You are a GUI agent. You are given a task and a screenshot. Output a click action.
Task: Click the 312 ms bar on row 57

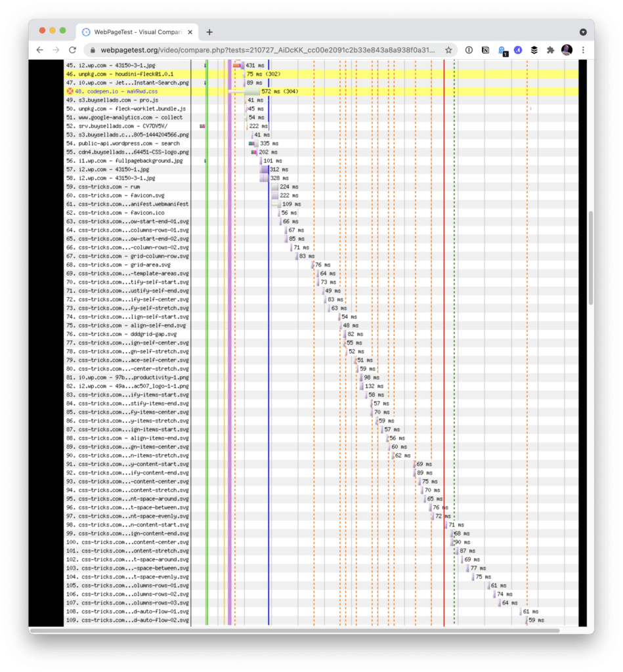pos(265,169)
